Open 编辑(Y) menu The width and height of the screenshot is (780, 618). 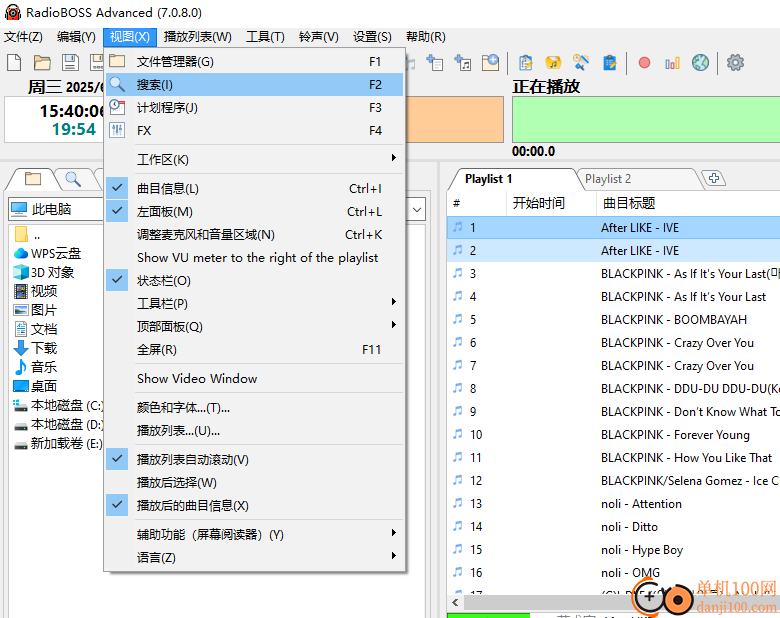click(76, 37)
